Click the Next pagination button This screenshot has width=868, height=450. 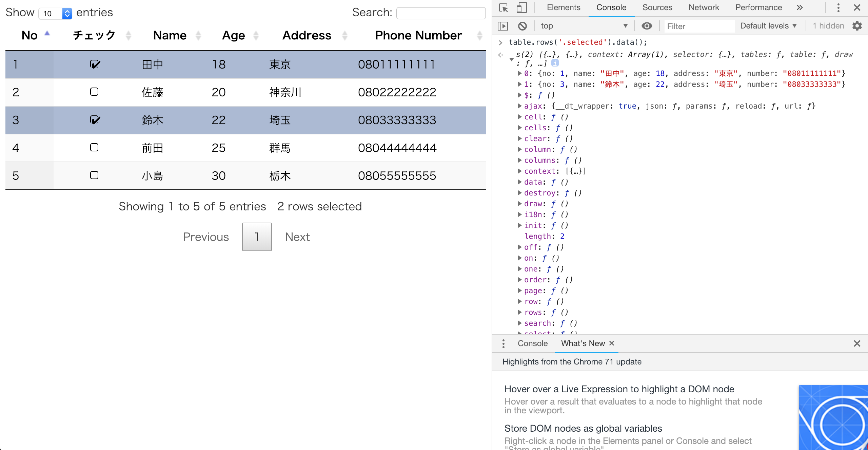point(297,237)
